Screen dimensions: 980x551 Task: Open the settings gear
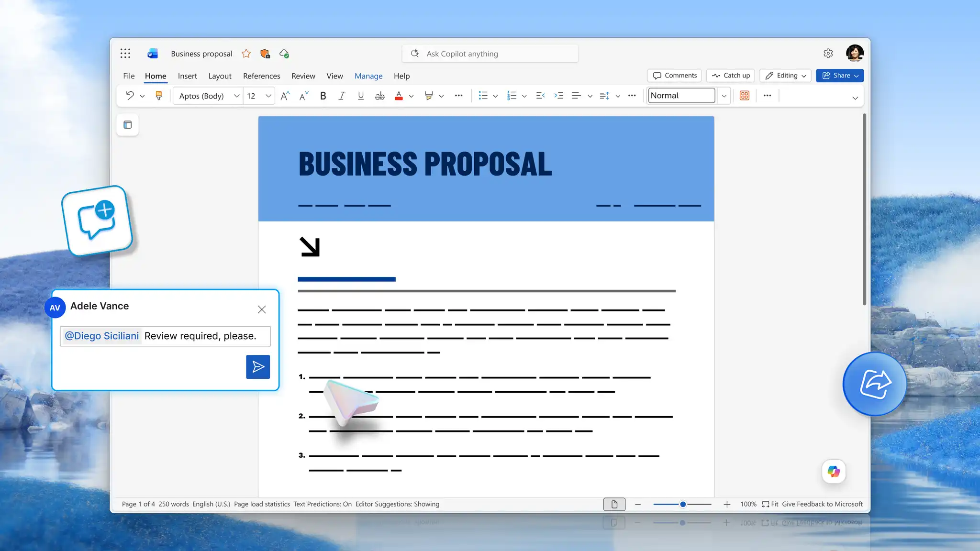coord(828,54)
